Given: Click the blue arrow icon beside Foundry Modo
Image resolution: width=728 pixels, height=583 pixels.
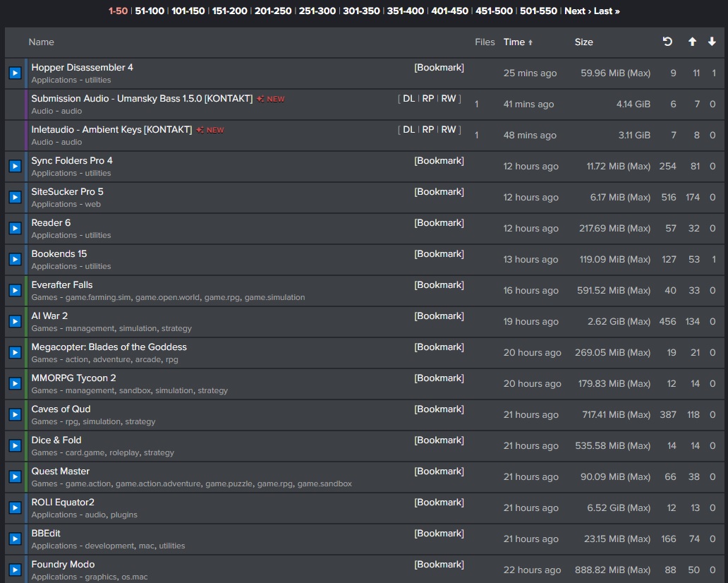Looking at the screenshot, I should pyautogui.click(x=15, y=570).
